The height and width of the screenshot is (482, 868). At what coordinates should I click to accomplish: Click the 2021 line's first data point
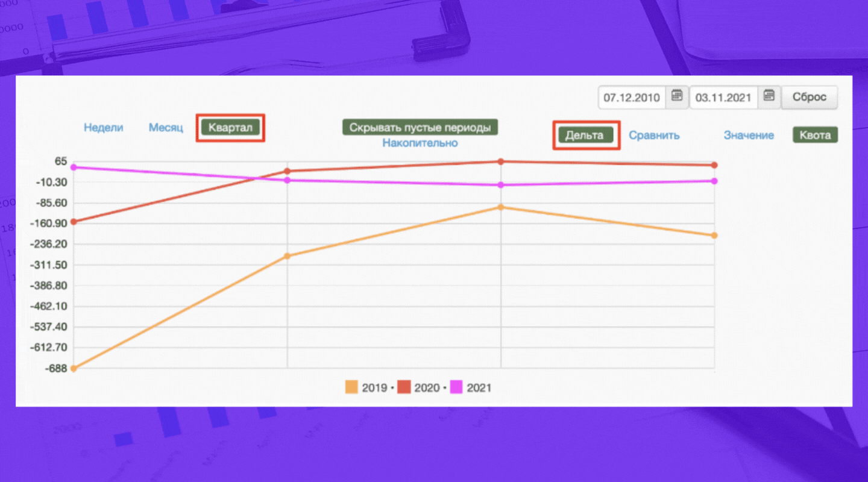click(74, 167)
